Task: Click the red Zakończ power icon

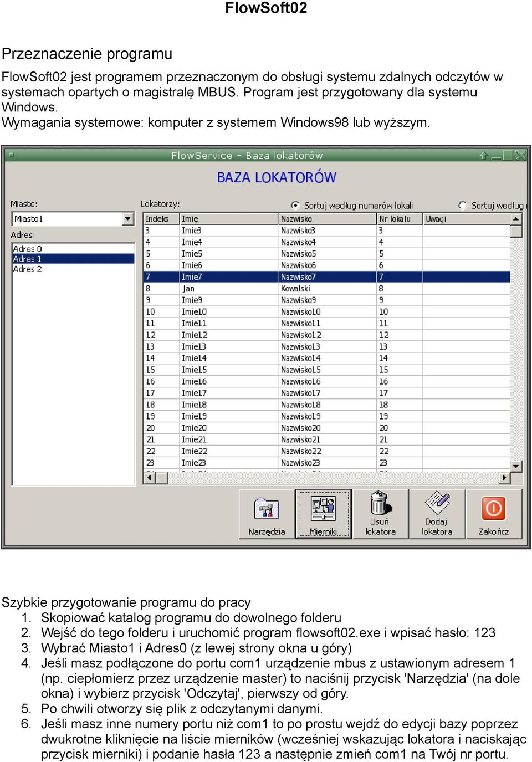Action: pyautogui.click(x=493, y=508)
